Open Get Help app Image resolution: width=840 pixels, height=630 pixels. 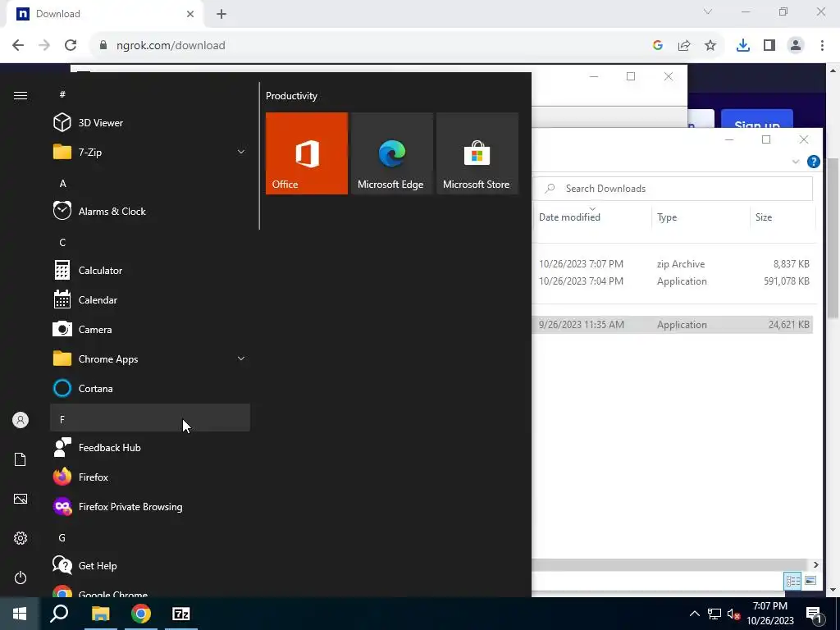click(150, 566)
